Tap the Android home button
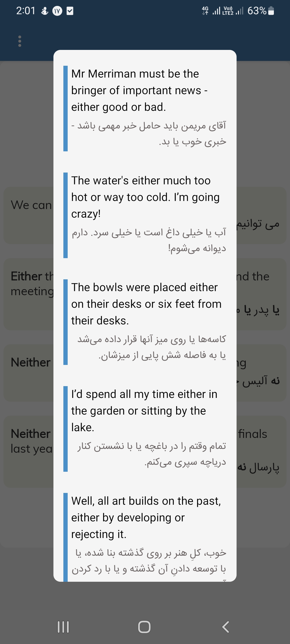The height and width of the screenshot is (644, 290). (x=144, y=627)
